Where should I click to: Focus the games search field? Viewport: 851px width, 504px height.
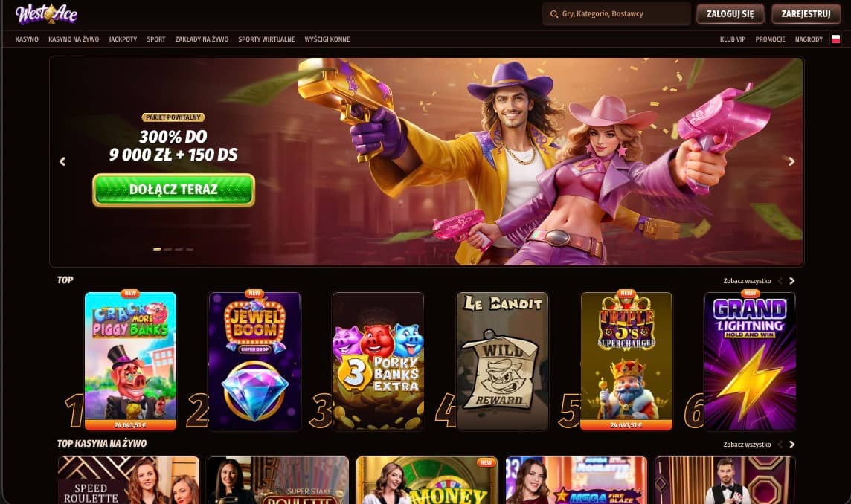point(617,14)
